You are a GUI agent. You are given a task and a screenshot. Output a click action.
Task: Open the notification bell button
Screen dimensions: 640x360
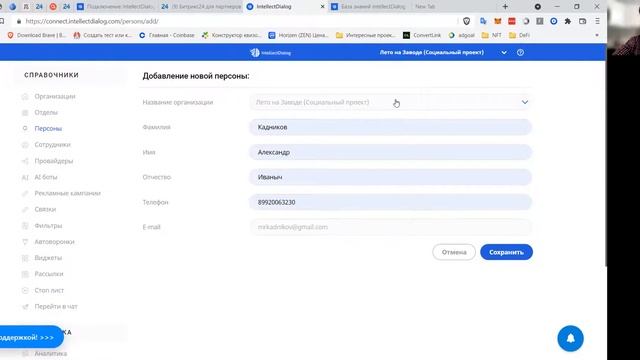click(x=570, y=338)
